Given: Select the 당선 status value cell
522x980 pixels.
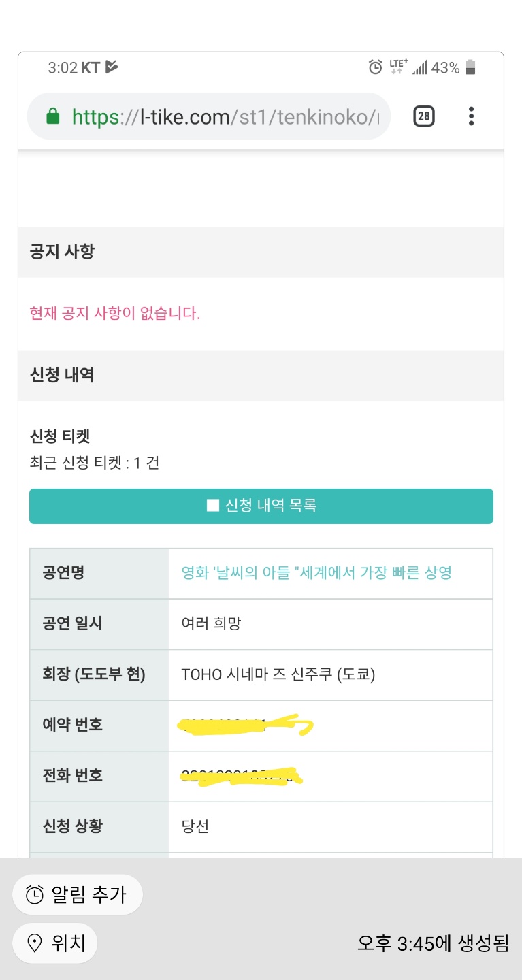Looking at the screenshot, I should coord(329,826).
